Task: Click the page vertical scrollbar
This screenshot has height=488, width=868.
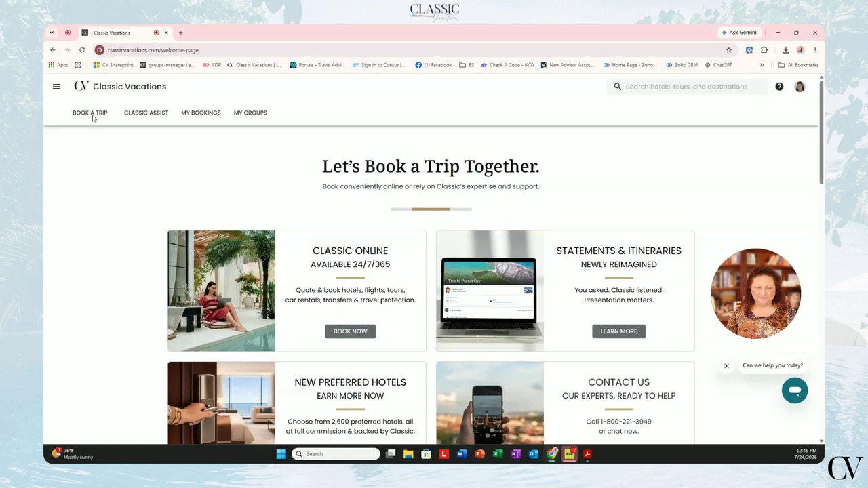Action: point(821,132)
